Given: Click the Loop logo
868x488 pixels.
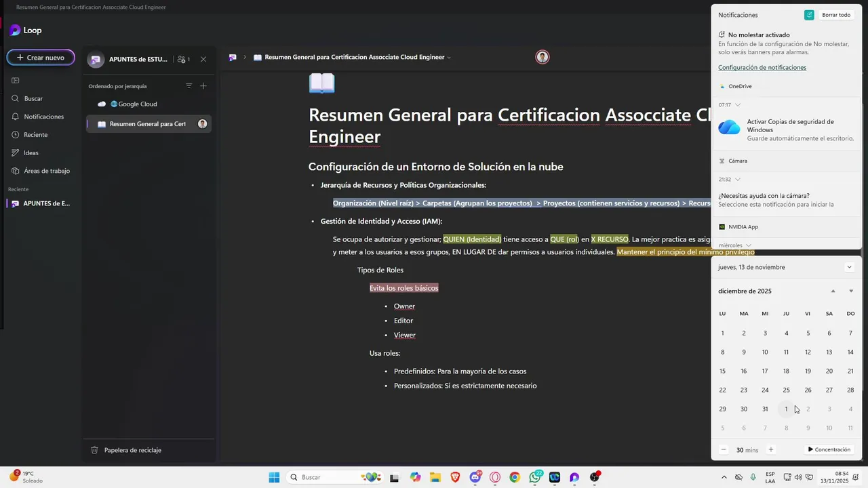Looking at the screenshot, I should (26, 30).
